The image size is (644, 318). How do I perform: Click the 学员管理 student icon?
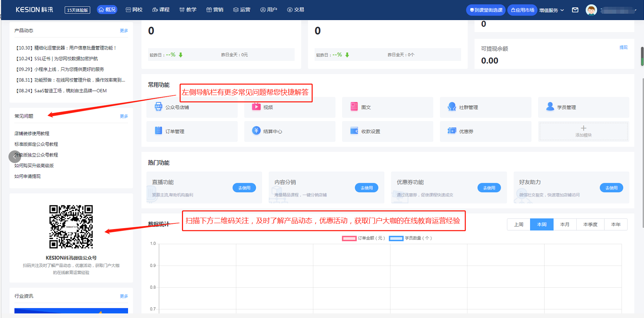[550, 107]
